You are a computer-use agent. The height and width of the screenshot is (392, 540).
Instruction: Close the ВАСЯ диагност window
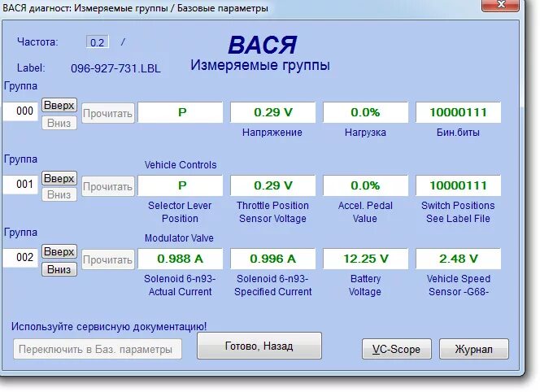(x=500, y=5)
